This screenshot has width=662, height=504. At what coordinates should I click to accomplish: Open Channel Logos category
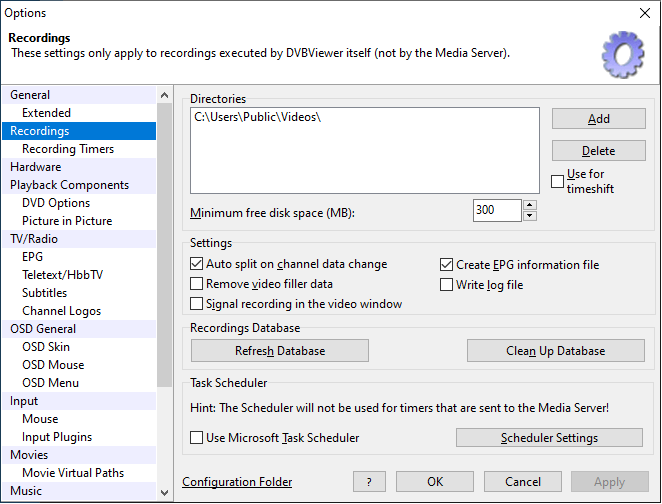click(x=61, y=311)
